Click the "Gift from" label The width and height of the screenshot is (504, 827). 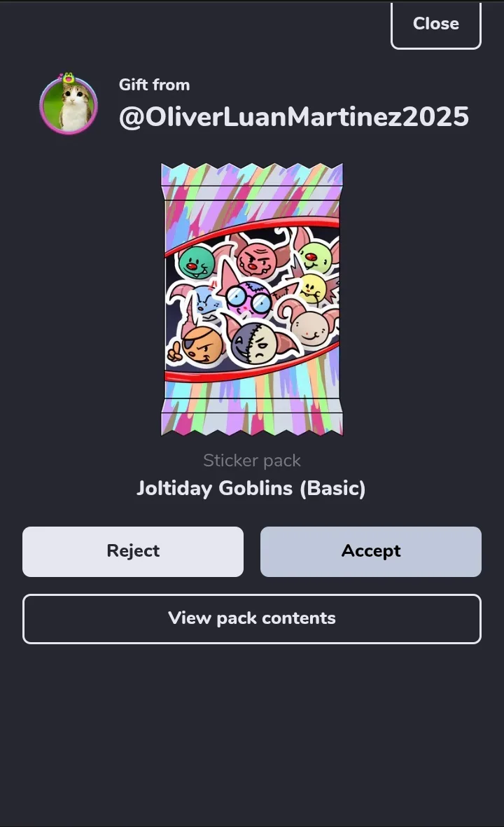[x=155, y=85]
